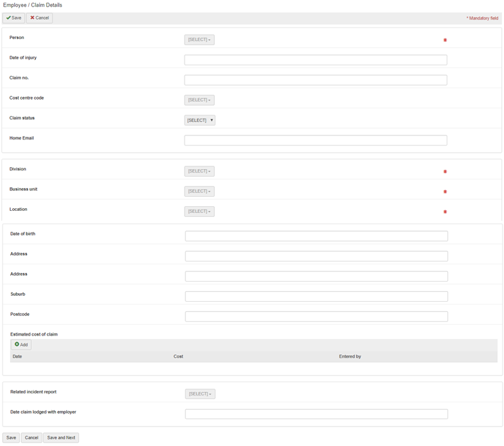The image size is (504, 446).
Task: Click the top Save button with checkmark
Action: (x=14, y=18)
